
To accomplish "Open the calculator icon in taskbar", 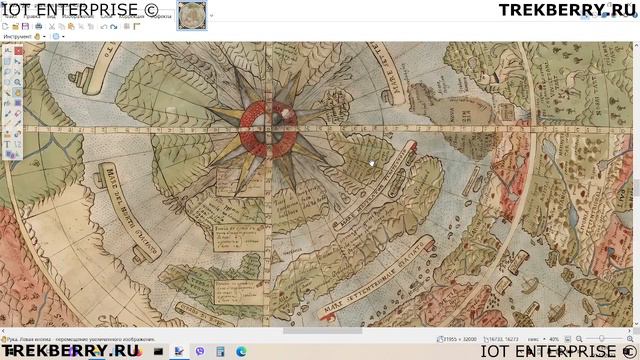I will point(220,351).
